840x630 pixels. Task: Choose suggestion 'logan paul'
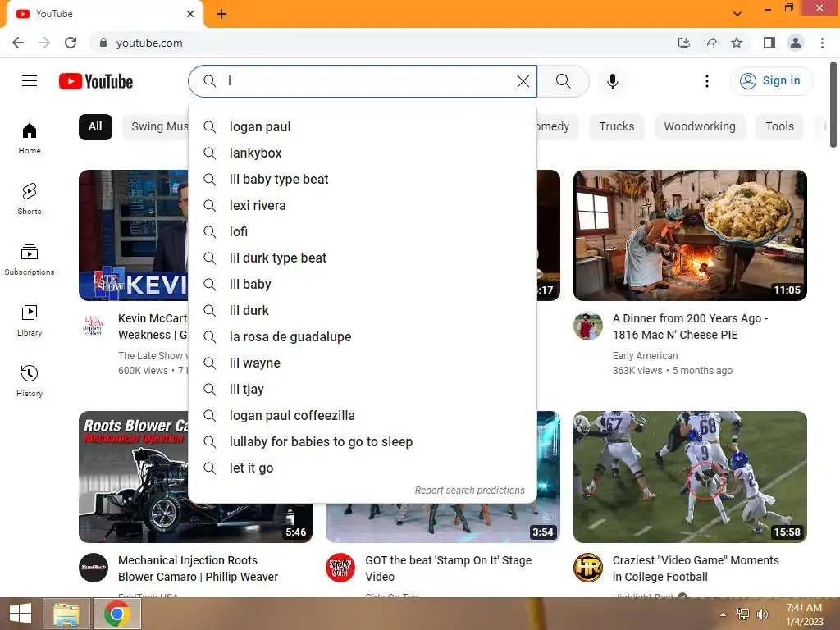[x=363, y=127]
